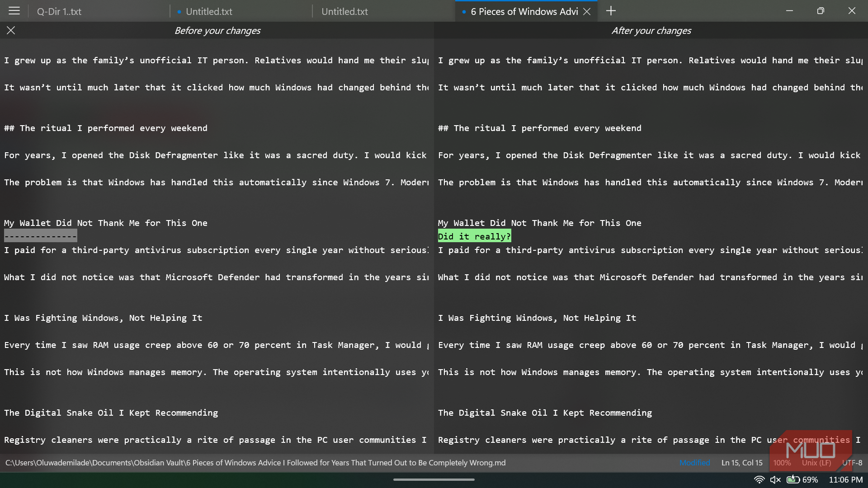
Task: Click '## The ritual I performed every weekend' in left pane
Action: pyautogui.click(x=106, y=128)
